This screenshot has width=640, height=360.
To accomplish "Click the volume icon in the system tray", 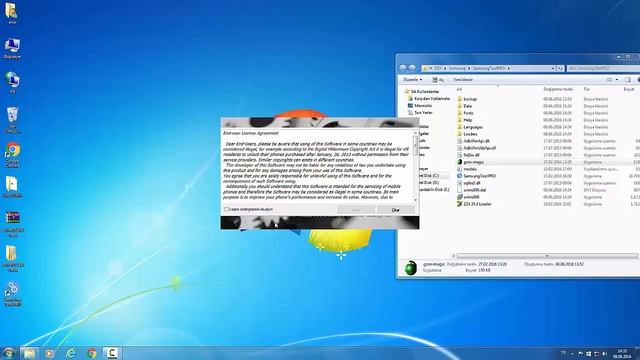I will [605, 353].
